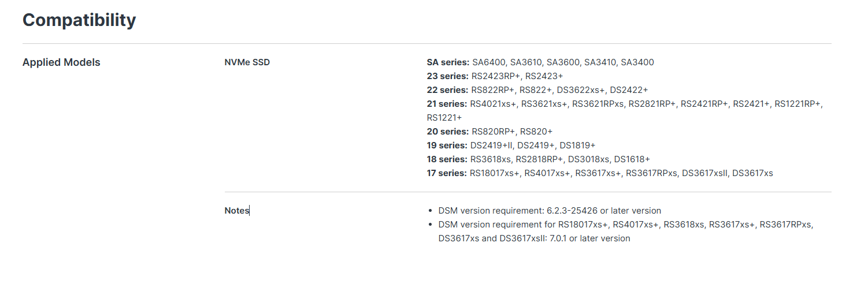Click the Compatibility heading
The image size is (868, 295).
pyautogui.click(x=79, y=20)
